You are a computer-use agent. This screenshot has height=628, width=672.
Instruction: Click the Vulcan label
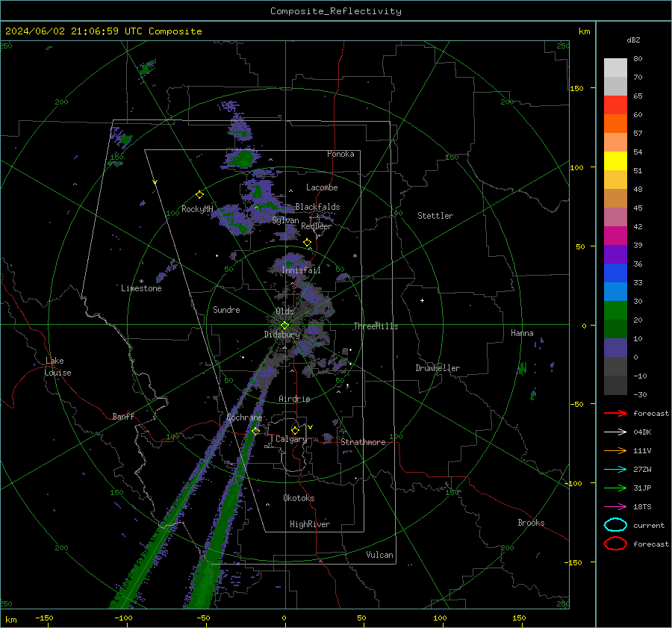pyautogui.click(x=379, y=555)
